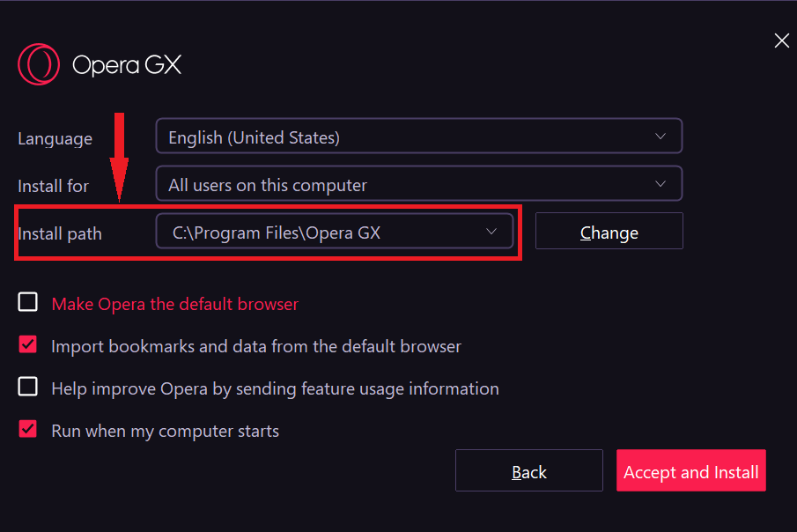Click the Install for label

point(54,186)
